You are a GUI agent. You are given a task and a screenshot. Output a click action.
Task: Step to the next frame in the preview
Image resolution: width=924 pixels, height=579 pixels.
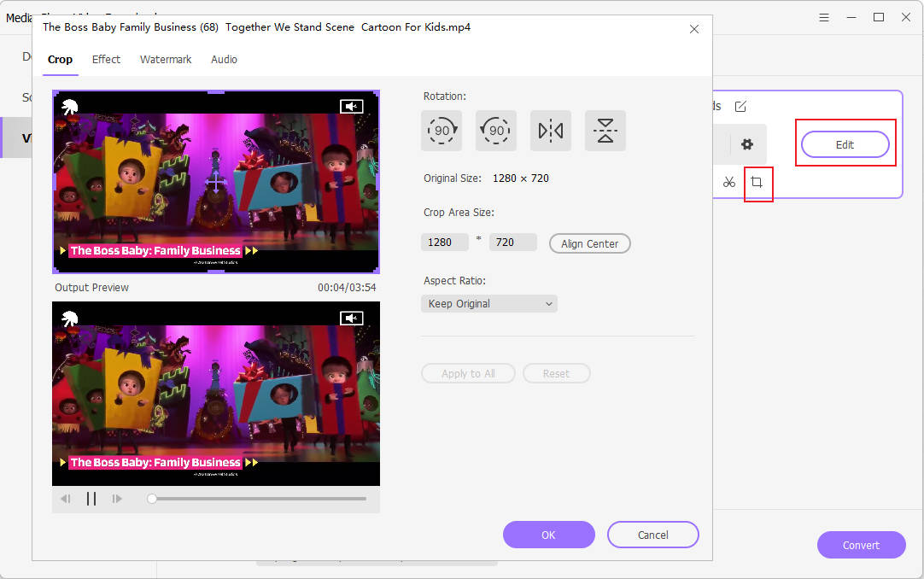(x=117, y=499)
